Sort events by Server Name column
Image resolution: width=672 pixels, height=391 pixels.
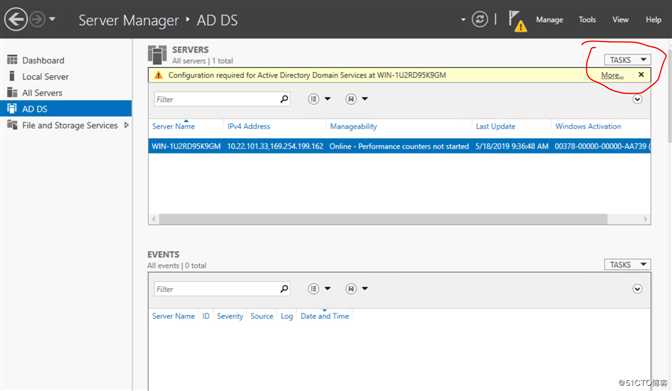173,316
